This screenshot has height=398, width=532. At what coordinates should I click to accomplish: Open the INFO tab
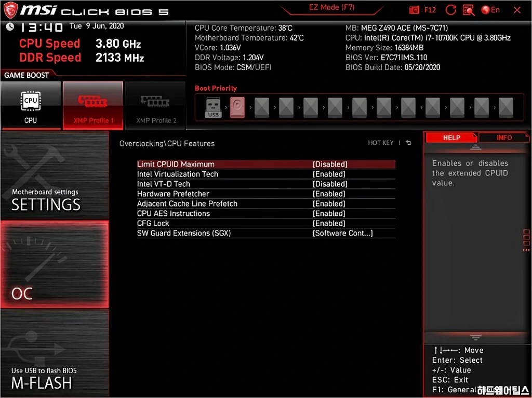click(504, 138)
